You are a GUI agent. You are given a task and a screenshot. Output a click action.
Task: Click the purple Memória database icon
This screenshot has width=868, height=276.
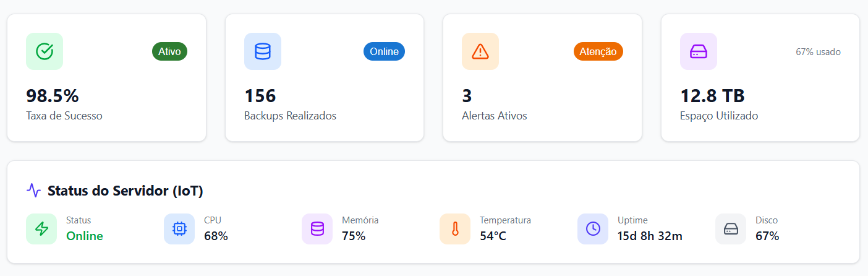317,229
